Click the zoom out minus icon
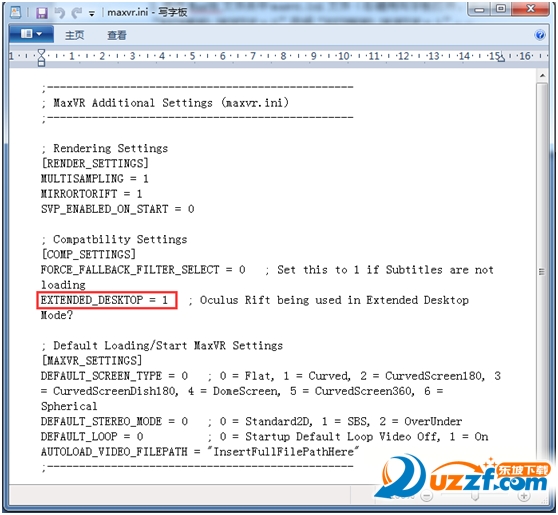This screenshot has height=515, width=558. pyautogui.click(x=426, y=496)
